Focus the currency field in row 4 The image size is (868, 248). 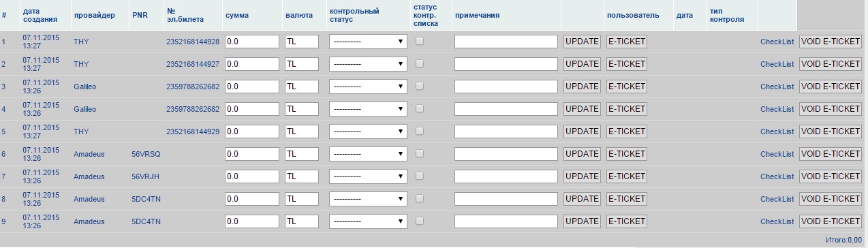(x=302, y=109)
